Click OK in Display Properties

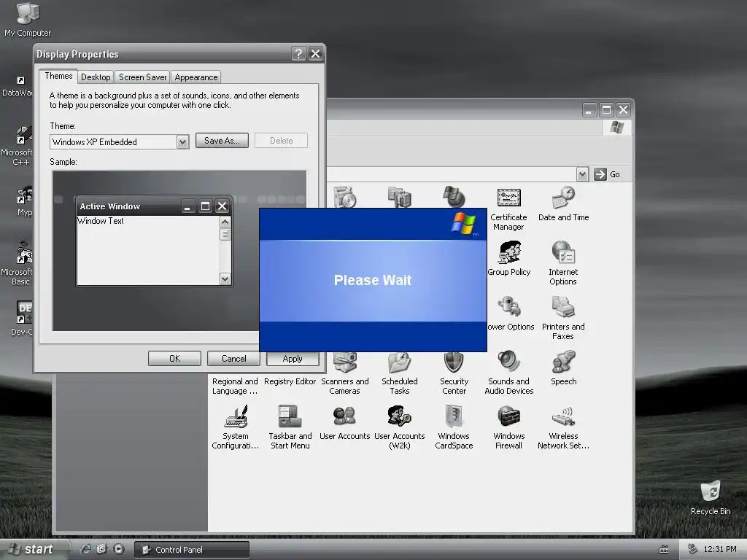click(174, 359)
